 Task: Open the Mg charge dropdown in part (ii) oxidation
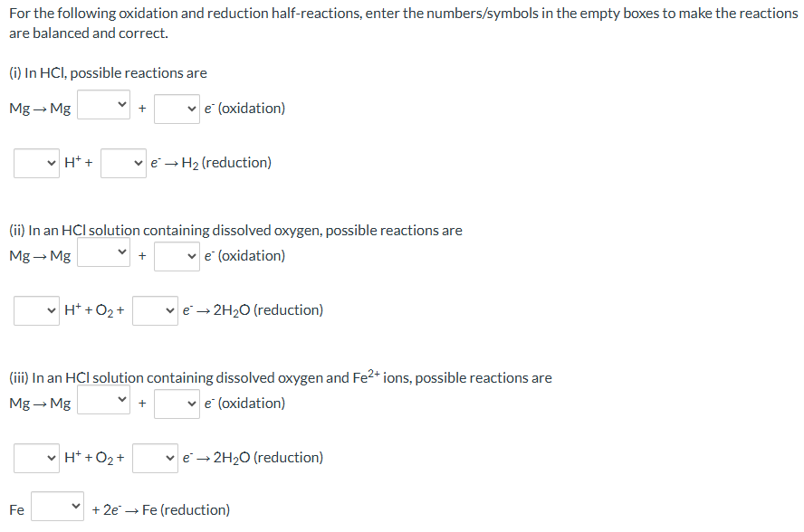[103, 252]
